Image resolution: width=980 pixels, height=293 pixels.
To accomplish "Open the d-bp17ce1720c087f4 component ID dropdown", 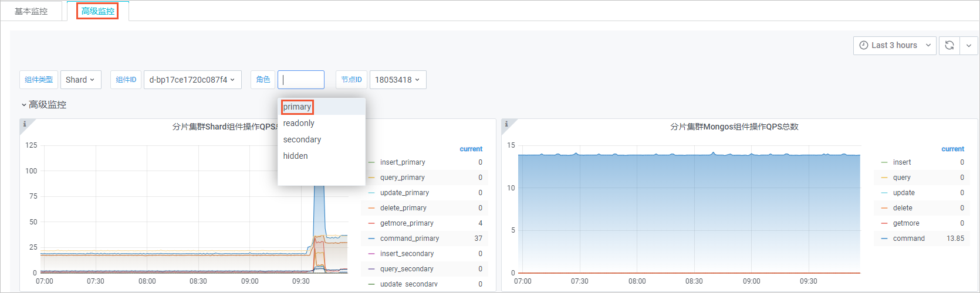I will tap(192, 80).
